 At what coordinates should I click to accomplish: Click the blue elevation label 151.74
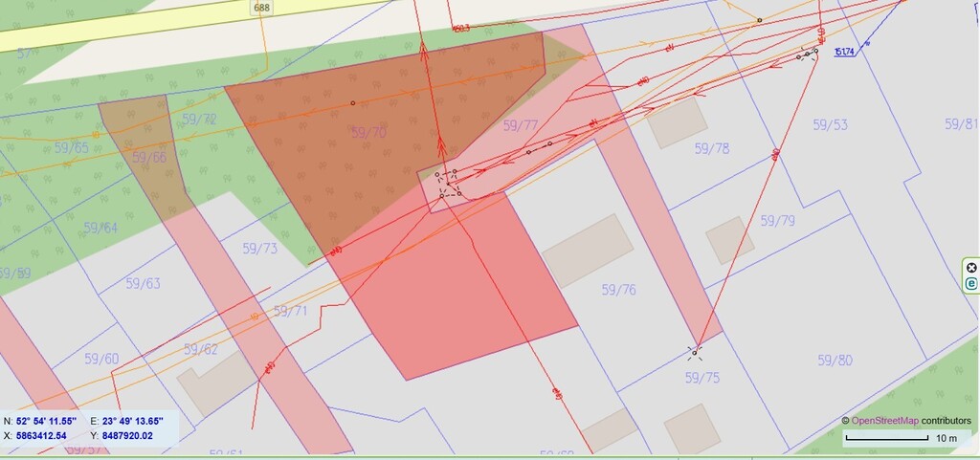(844, 53)
